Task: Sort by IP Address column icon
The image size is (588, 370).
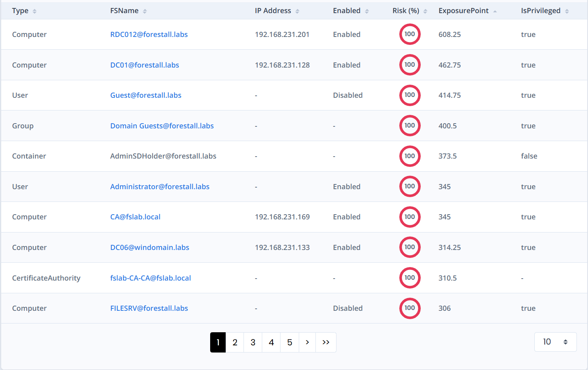Action: pyautogui.click(x=297, y=11)
